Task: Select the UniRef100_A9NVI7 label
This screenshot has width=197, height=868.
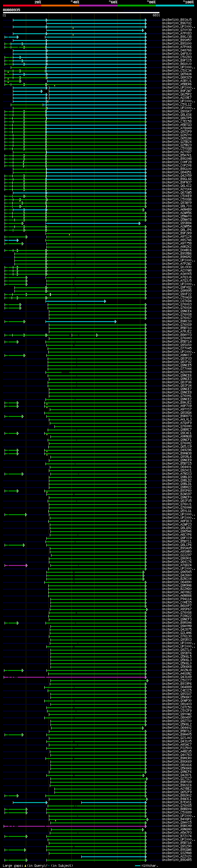Action: (x=177, y=355)
